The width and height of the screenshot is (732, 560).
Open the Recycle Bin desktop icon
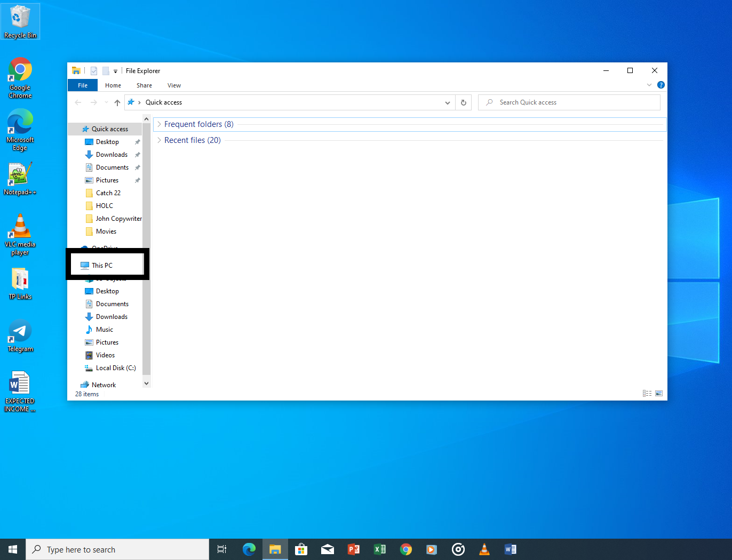[20, 21]
